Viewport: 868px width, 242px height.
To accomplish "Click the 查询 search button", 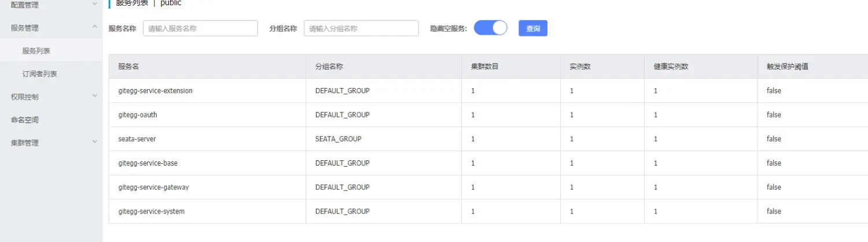I will (533, 28).
